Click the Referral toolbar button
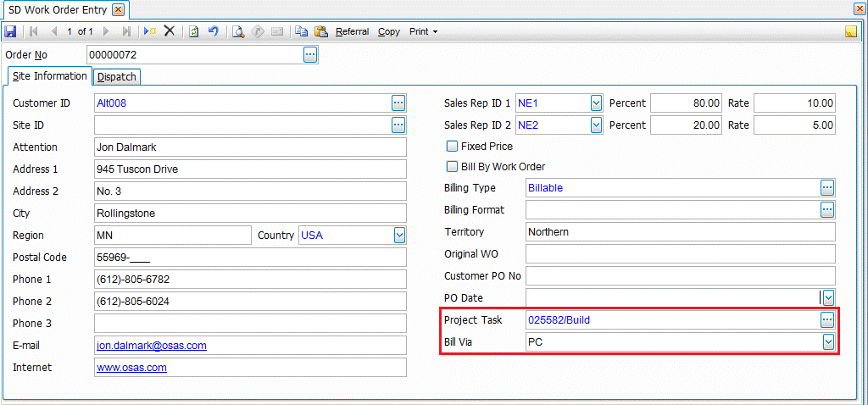The image size is (868, 405). tap(352, 31)
